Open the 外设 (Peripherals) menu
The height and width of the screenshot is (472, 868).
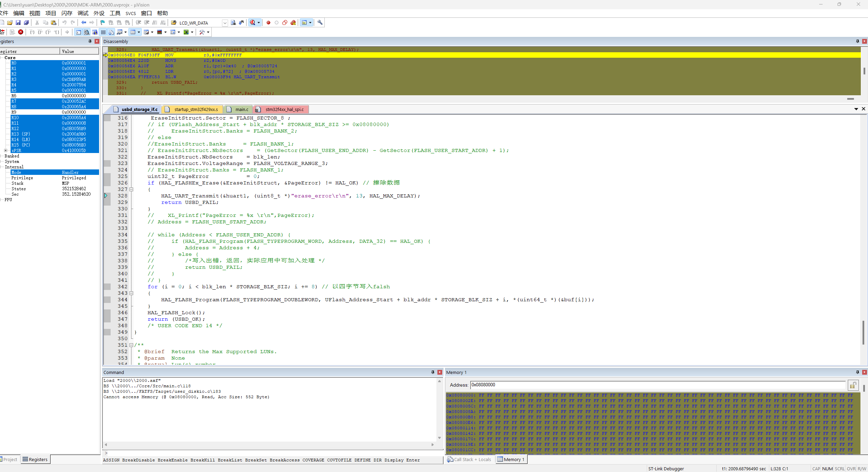pyautogui.click(x=99, y=13)
